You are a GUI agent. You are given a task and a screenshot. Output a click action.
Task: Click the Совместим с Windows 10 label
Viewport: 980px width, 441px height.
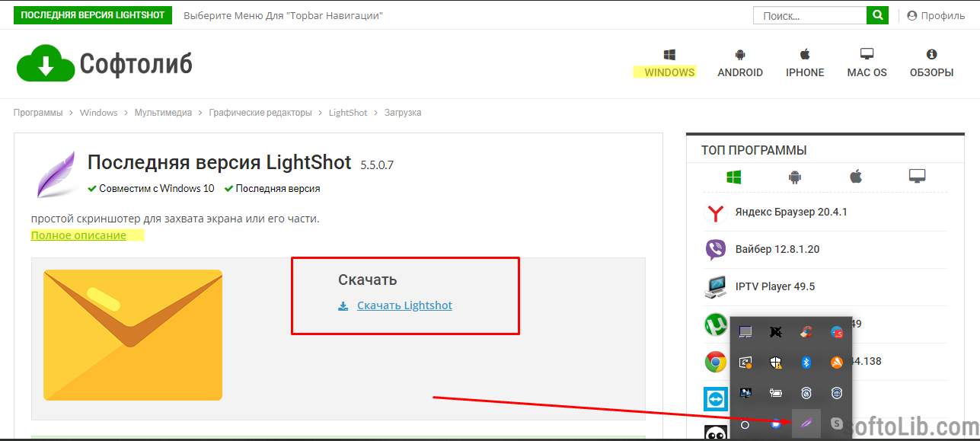152,188
